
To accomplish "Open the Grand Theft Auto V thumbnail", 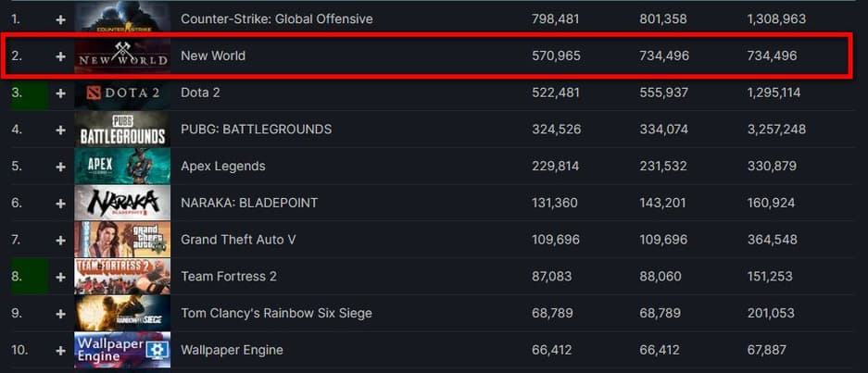I will pyautogui.click(x=122, y=239).
